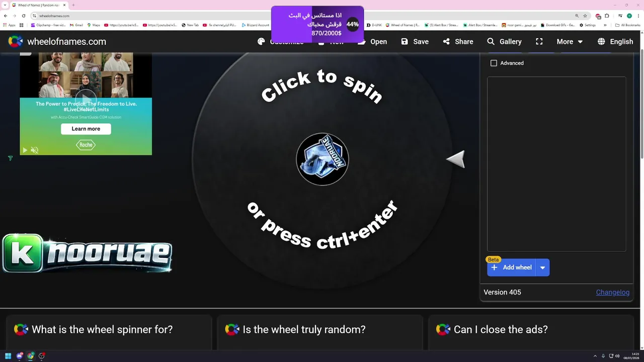Click the ad play circle overlay
Screen dimensions: 644x362
click(86, 100)
